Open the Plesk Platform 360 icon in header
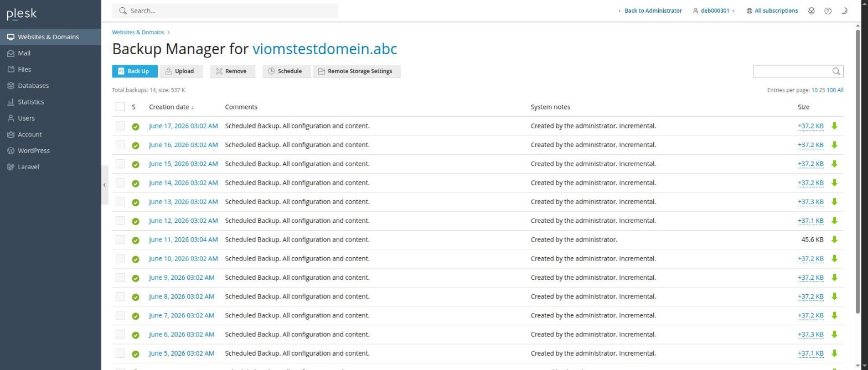The height and width of the screenshot is (370, 868). (x=812, y=11)
